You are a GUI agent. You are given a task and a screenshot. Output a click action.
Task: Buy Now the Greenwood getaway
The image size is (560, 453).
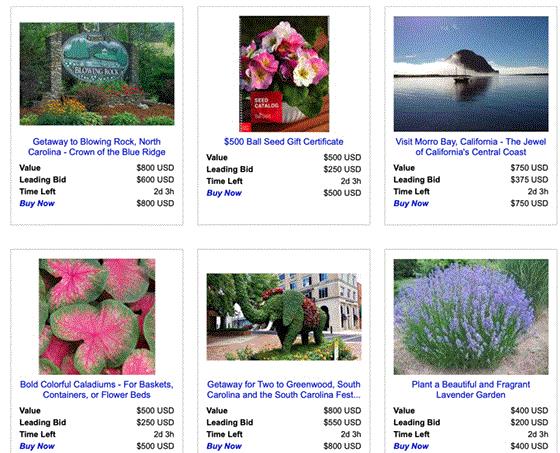click(x=224, y=446)
